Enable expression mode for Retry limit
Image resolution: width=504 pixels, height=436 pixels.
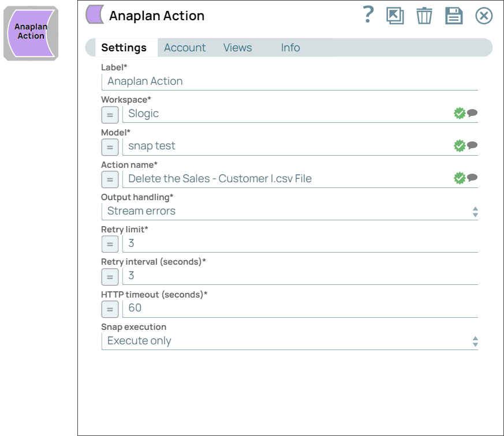(110, 244)
